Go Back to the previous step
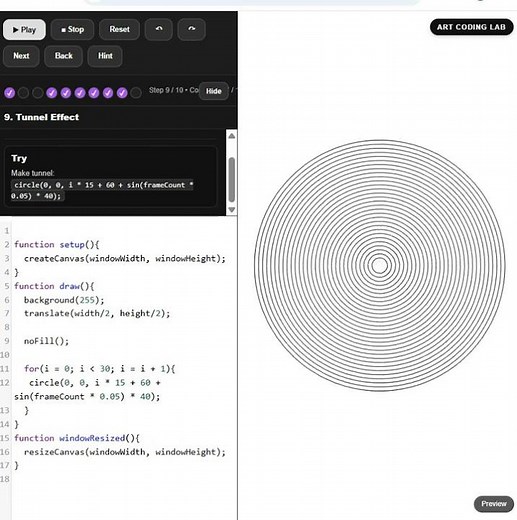Image resolution: width=517 pixels, height=520 pixels. click(63, 56)
